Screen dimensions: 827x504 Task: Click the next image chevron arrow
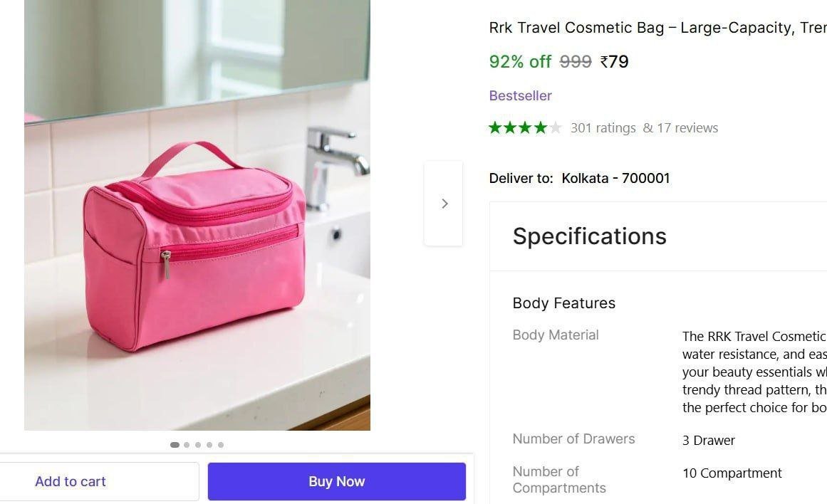[444, 204]
